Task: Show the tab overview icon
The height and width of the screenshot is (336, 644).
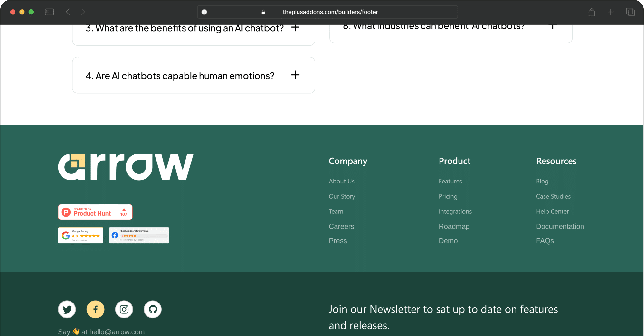Action: [x=630, y=12]
